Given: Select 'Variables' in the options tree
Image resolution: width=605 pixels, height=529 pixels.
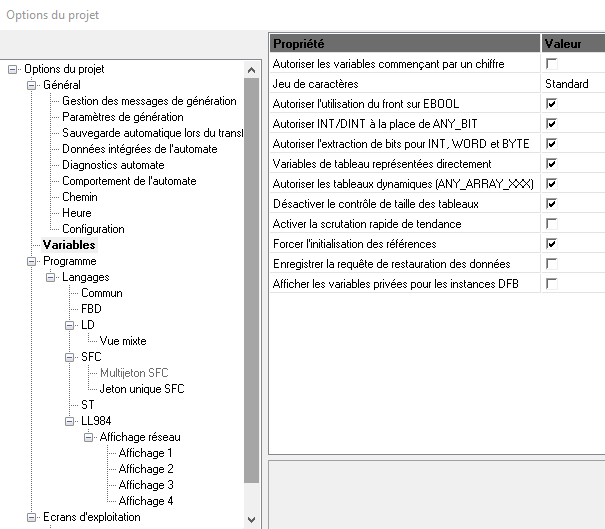Looking at the screenshot, I should point(69,245).
